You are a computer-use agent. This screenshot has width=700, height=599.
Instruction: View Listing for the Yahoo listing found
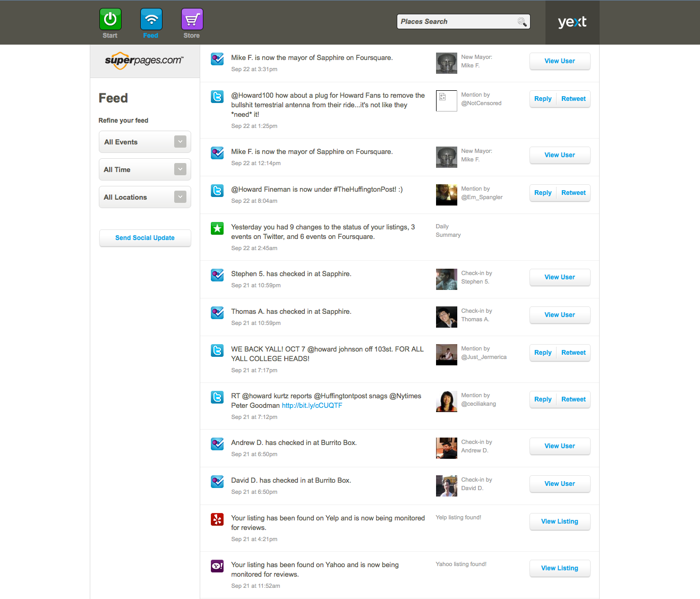[560, 568]
